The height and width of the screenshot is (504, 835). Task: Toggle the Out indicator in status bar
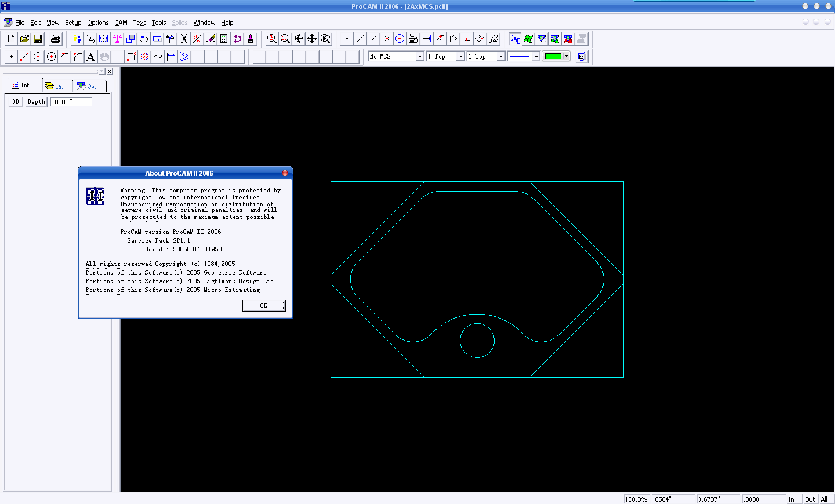tap(809, 499)
